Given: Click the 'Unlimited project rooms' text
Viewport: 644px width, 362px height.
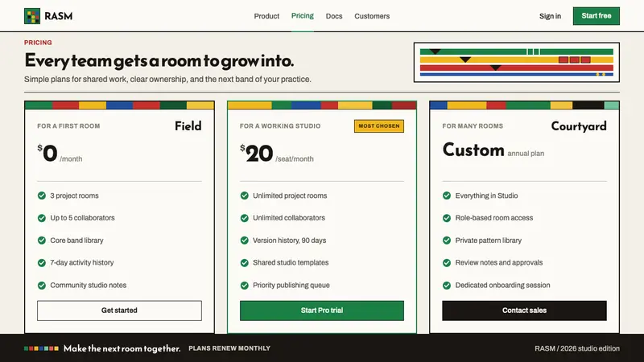Looking at the screenshot, I should tap(290, 195).
